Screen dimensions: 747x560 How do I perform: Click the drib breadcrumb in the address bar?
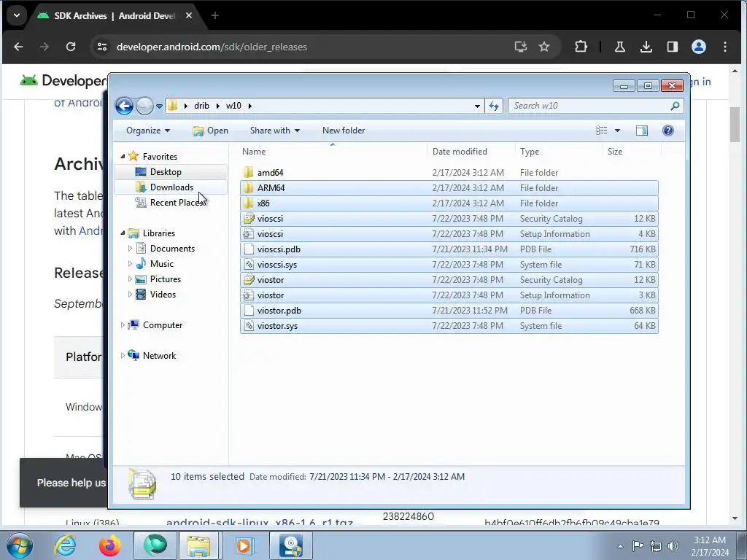click(201, 106)
